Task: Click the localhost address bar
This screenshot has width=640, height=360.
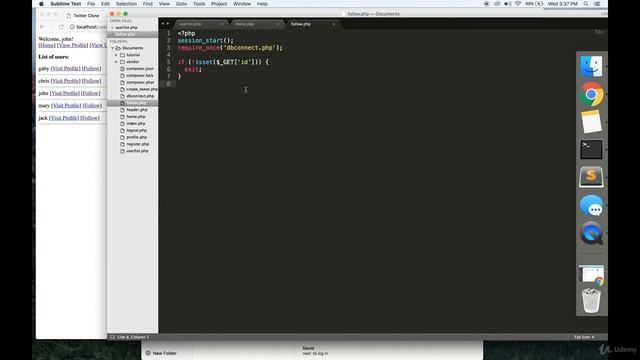Action: coord(91,27)
